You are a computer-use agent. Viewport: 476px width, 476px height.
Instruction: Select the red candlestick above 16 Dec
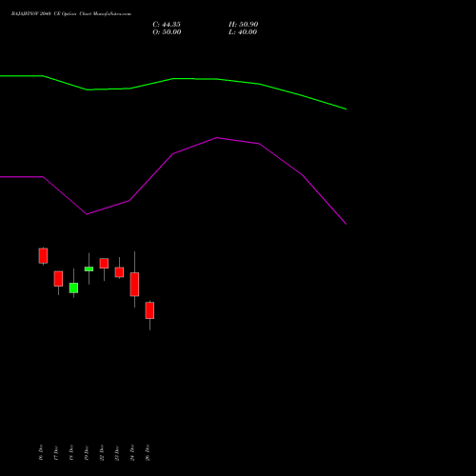point(43,256)
